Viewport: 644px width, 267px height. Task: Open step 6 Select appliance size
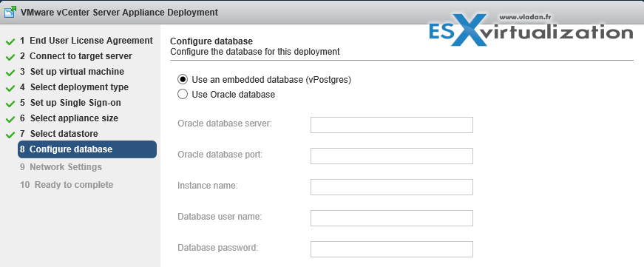(69, 118)
